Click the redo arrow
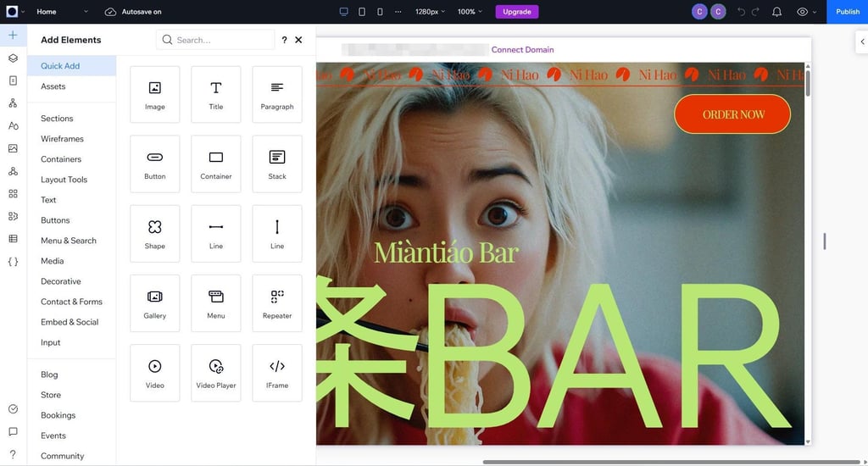The width and height of the screenshot is (868, 466). (755, 12)
